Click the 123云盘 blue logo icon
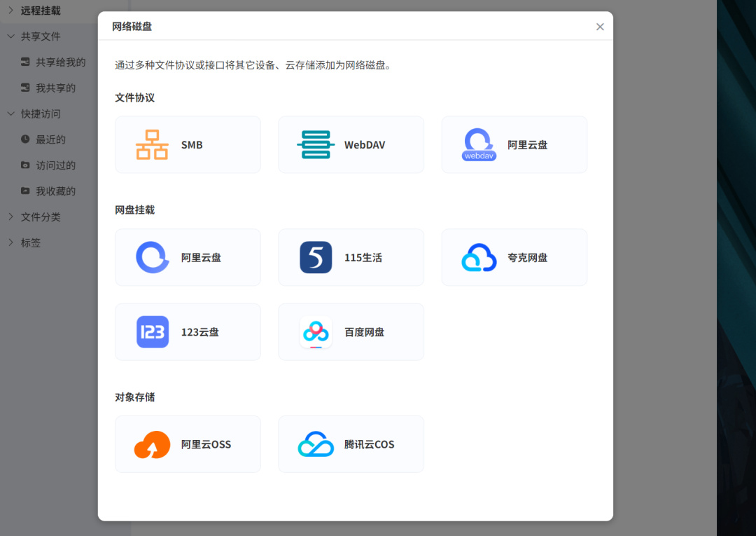 (153, 332)
